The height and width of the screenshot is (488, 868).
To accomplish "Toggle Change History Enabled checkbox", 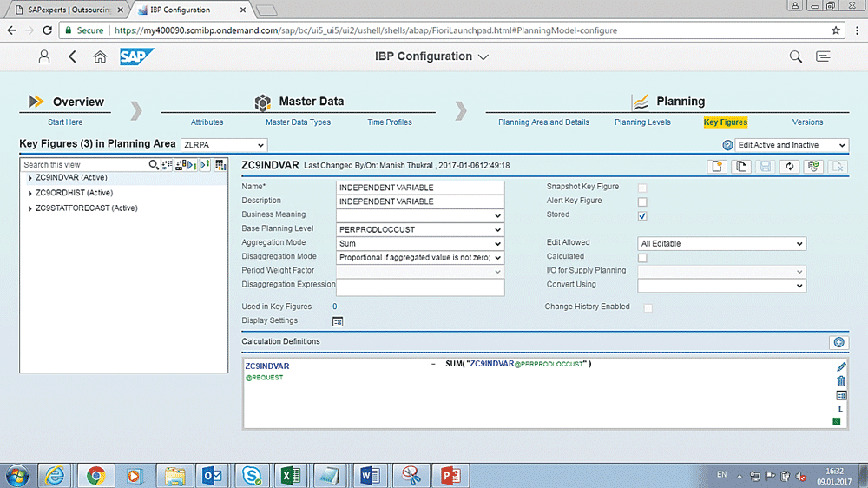I will coord(648,308).
